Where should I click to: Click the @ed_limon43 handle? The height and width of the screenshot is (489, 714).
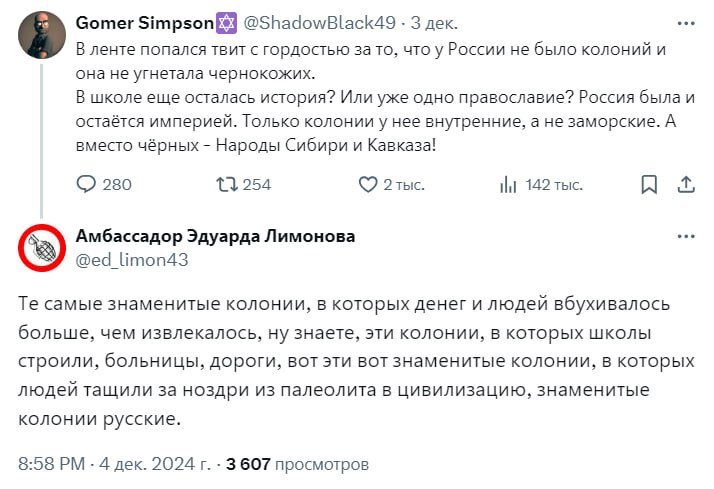tap(131, 259)
